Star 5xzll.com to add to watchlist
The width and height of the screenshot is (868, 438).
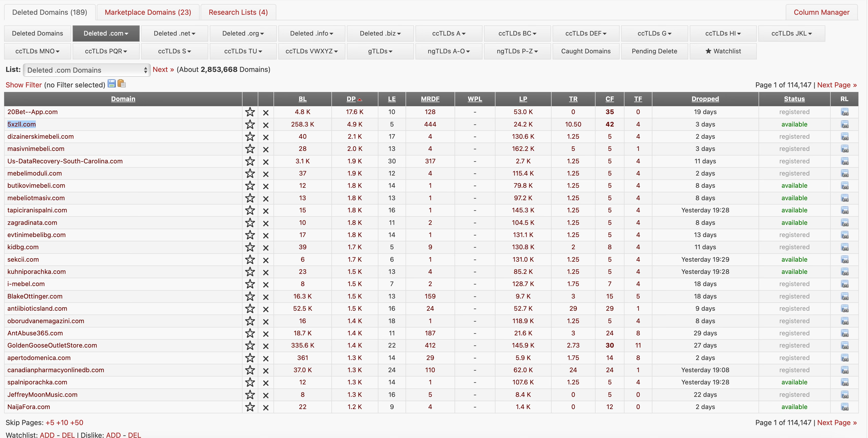[x=250, y=124]
